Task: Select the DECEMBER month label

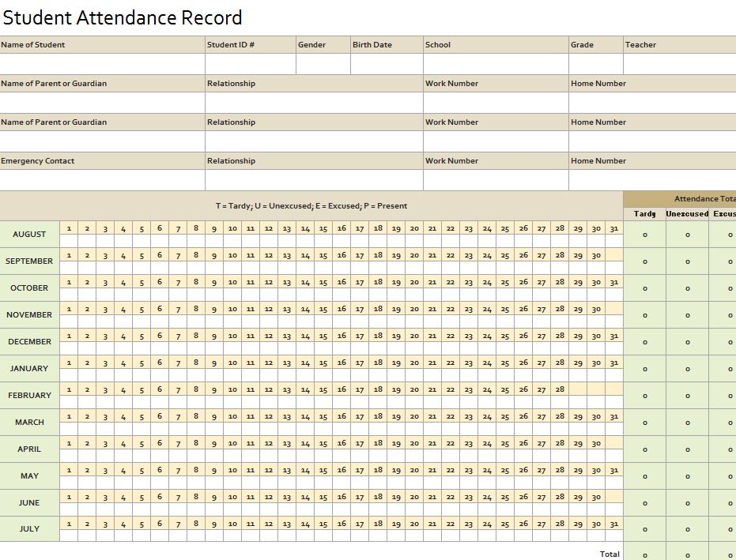Action: click(x=29, y=341)
